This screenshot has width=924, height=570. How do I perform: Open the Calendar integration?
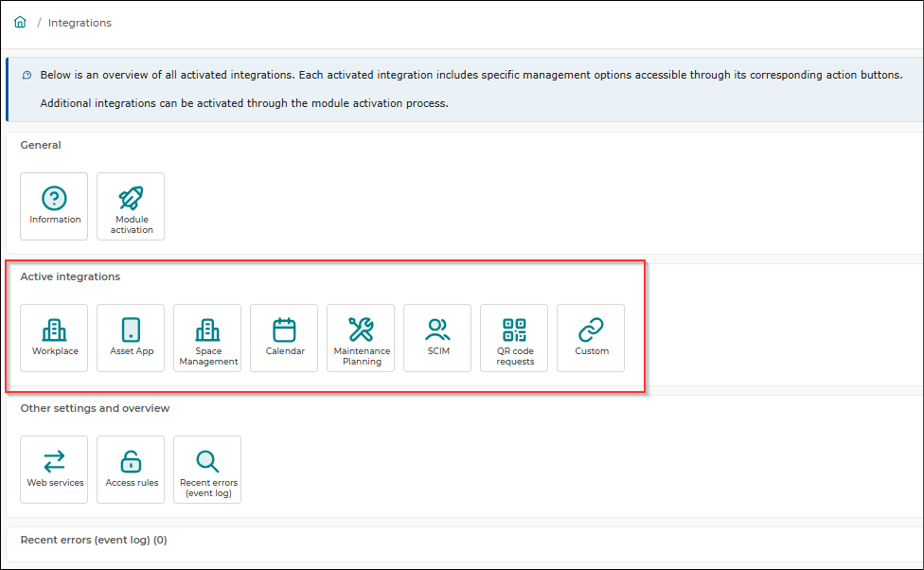pyautogui.click(x=284, y=338)
